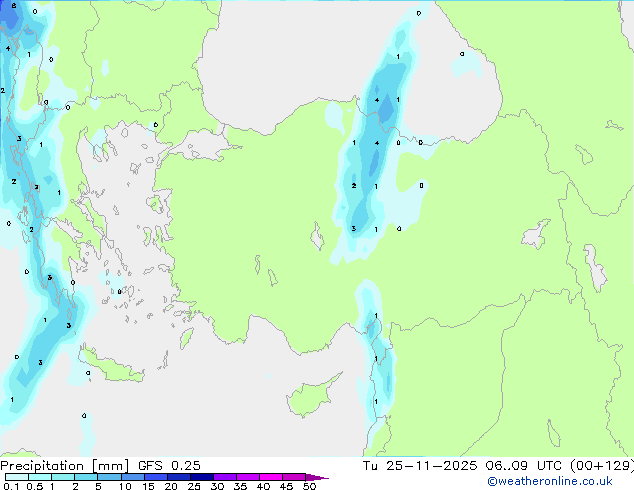Click the 'Precipitation [mm]' title text
The height and width of the screenshot is (490, 634).
(64, 466)
